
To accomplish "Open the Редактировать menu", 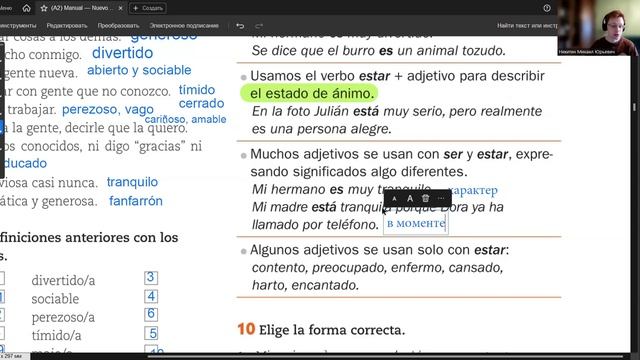I will pyautogui.click(x=67, y=26).
